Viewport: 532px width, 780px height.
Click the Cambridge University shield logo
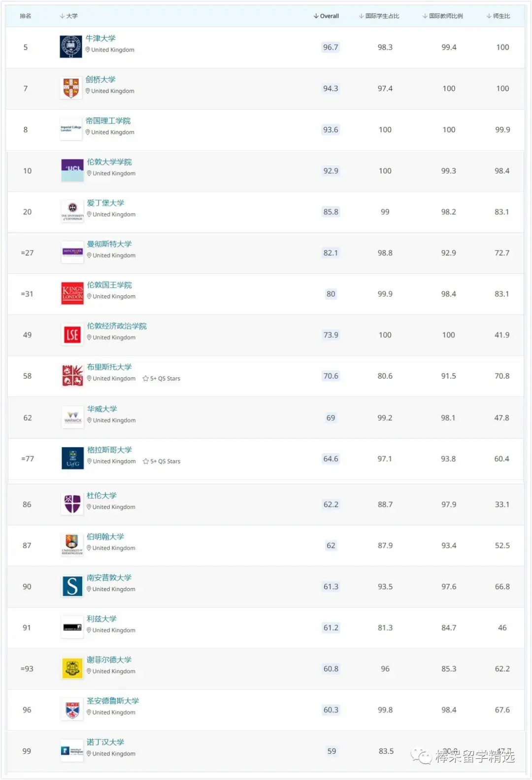pyautogui.click(x=71, y=88)
